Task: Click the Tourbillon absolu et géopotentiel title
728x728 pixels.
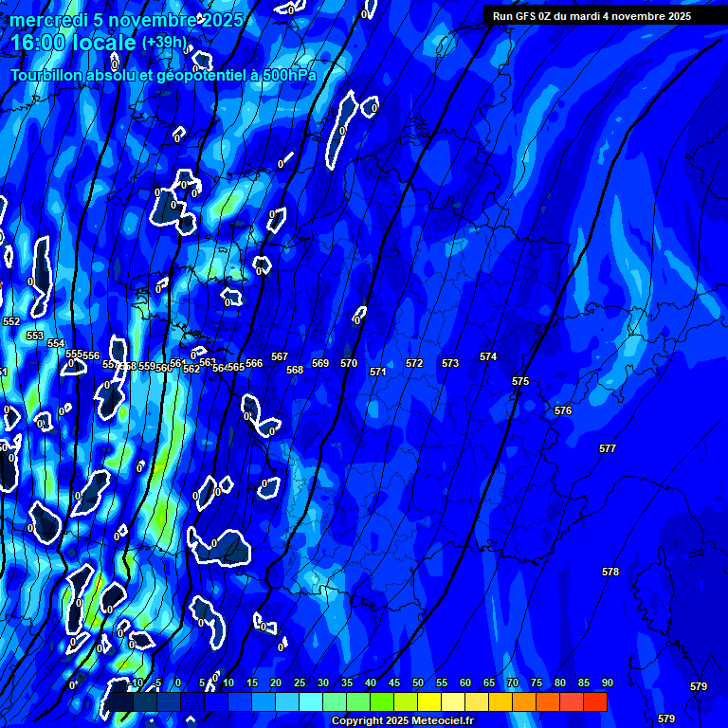Action: (x=163, y=75)
